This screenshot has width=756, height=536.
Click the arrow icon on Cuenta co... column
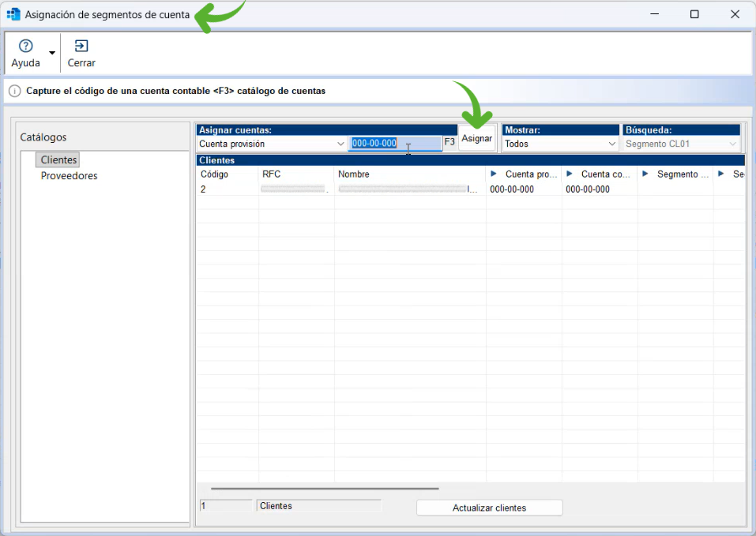click(x=570, y=174)
